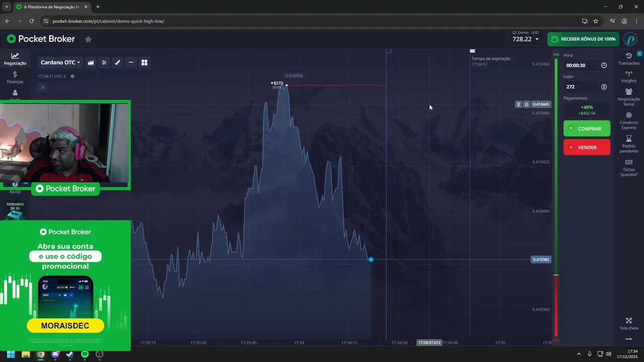Go back in browser history
This screenshot has width=644, height=362.
point(7,21)
